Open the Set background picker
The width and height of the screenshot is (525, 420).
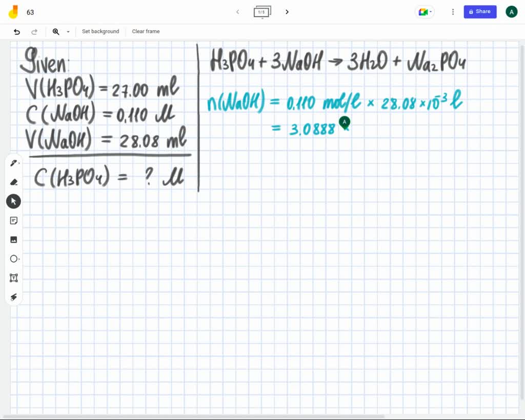[x=100, y=32]
